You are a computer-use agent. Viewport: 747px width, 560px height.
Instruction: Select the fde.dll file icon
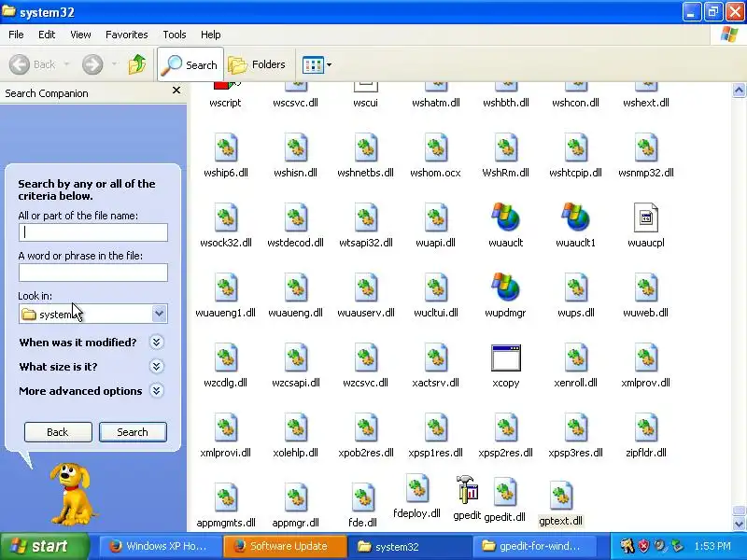[363, 497]
